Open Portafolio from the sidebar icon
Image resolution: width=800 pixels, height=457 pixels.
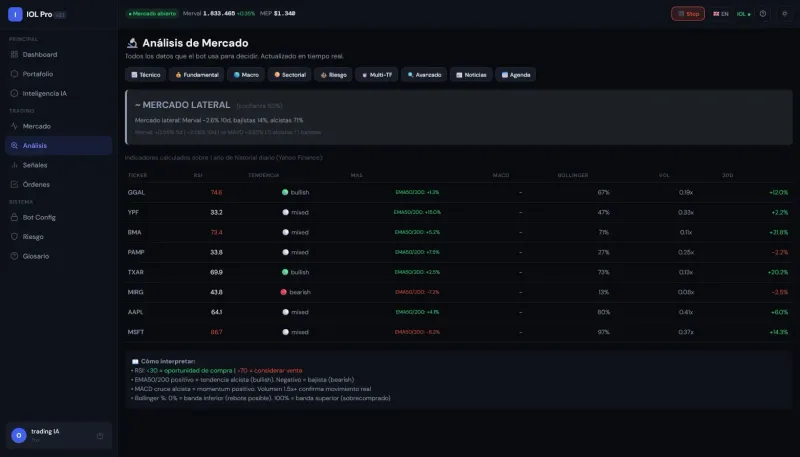pyautogui.click(x=14, y=74)
